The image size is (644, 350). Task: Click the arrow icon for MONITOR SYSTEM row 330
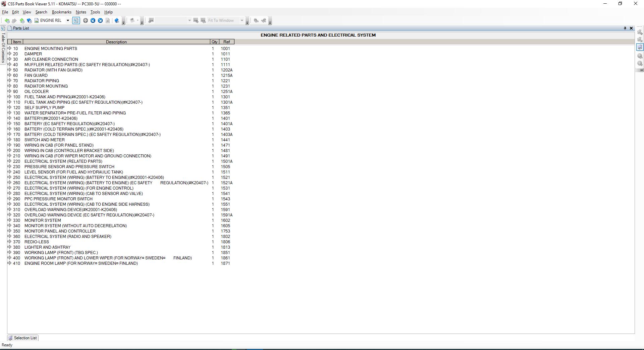pyautogui.click(x=9, y=220)
